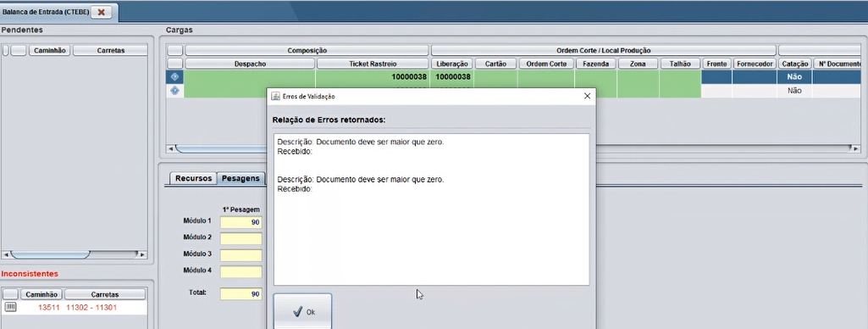Click the Pendentes scrollbar left arrow

coord(6,254)
